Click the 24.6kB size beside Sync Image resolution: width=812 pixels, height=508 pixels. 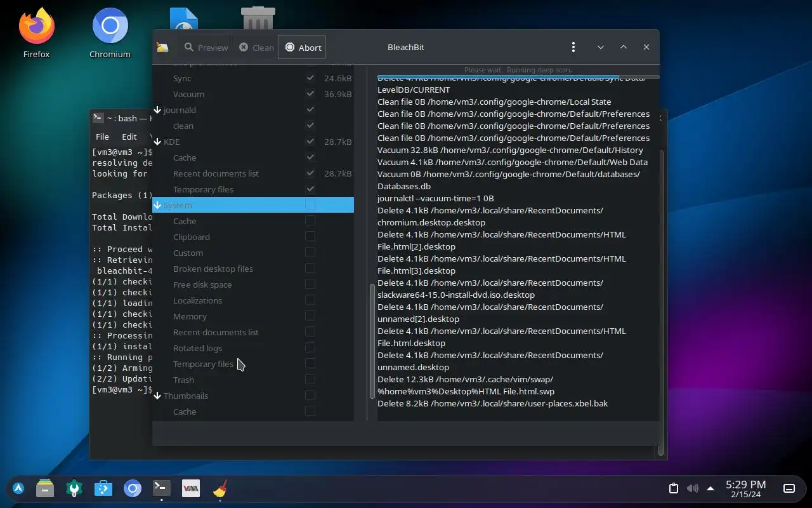click(338, 78)
